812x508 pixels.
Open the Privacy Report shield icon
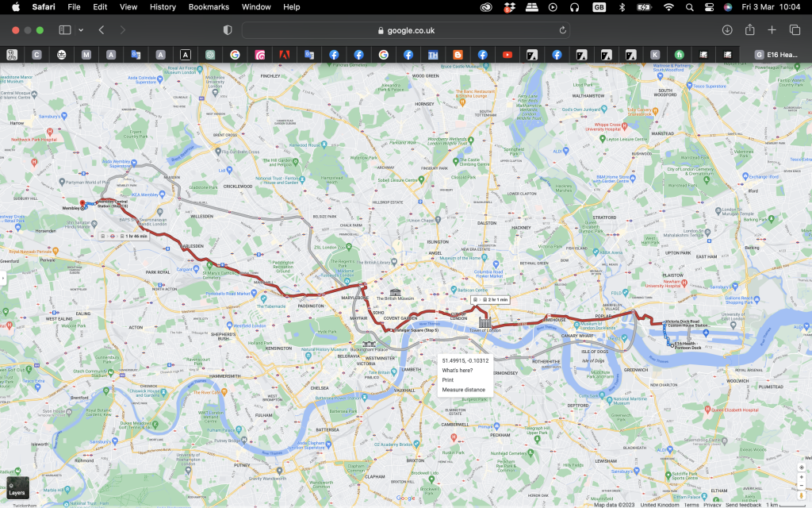228,30
